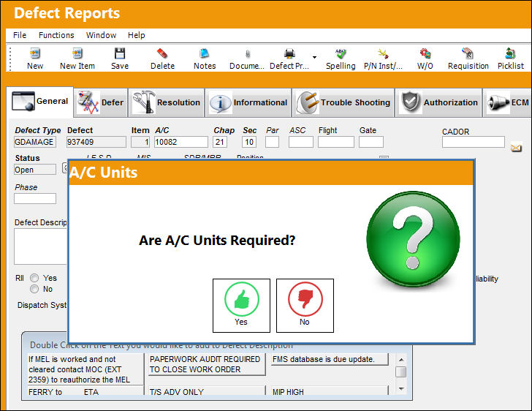
Task: Select the MEL reauthorize canned text
Action: point(85,369)
